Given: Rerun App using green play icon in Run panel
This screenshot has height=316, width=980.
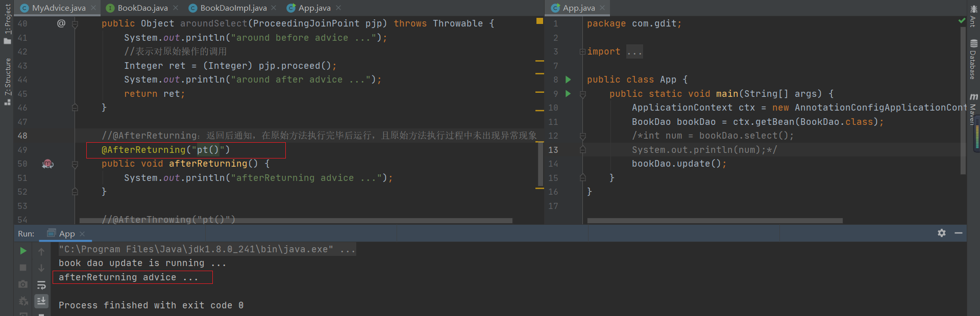Looking at the screenshot, I should click(x=23, y=251).
